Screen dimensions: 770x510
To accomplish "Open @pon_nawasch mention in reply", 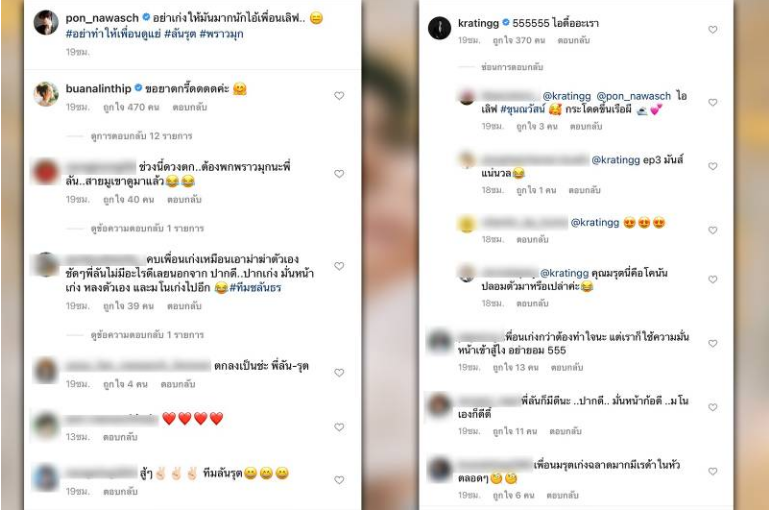I will pos(633,96).
